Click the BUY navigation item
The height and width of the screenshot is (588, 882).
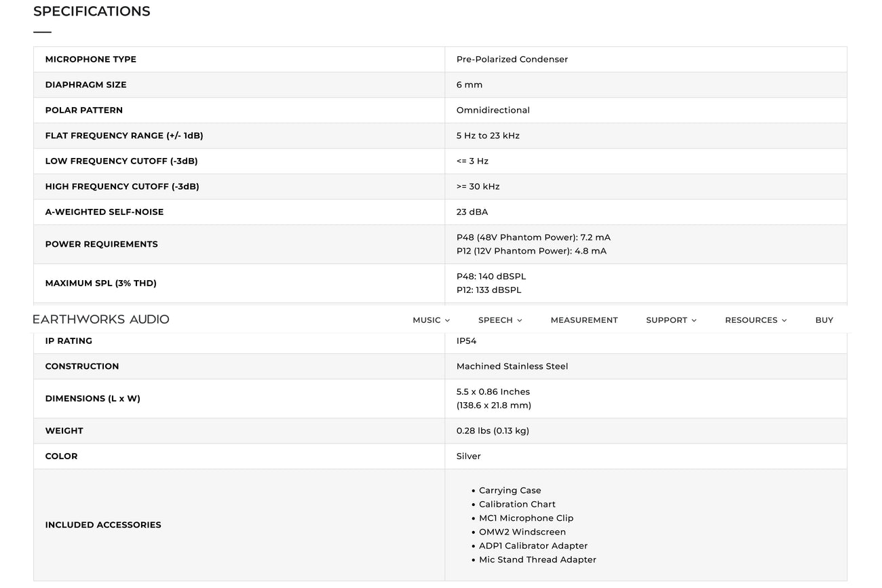(x=824, y=319)
